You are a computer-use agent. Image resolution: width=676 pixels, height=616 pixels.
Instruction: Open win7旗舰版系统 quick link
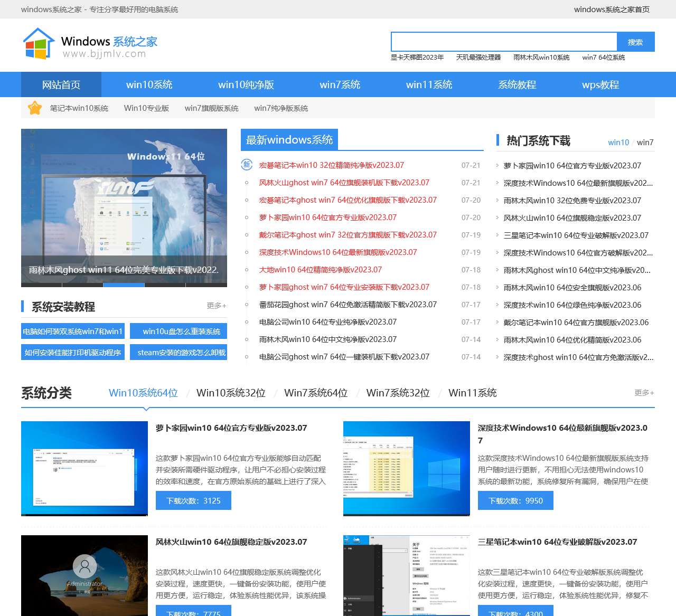[212, 108]
